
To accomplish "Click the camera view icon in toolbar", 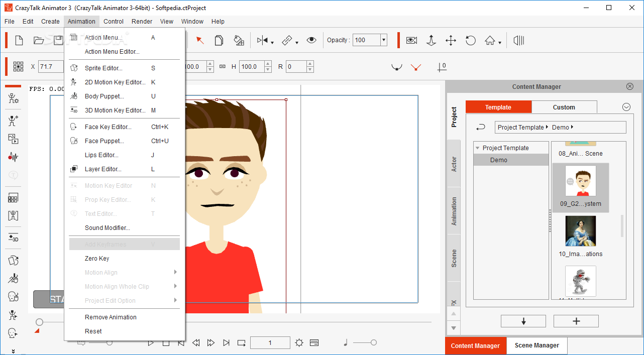I will (x=411, y=41).
